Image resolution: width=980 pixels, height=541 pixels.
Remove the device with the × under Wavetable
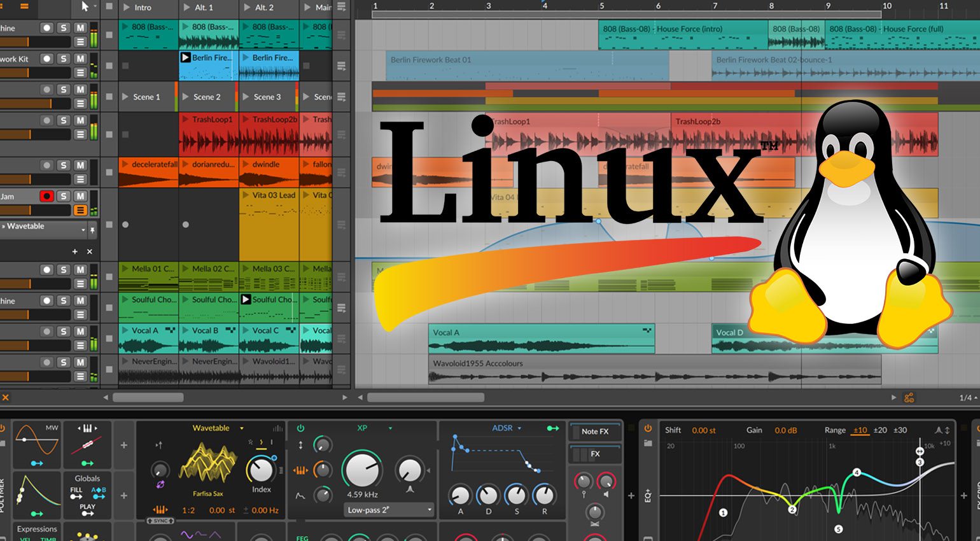(x=90, y=251)
